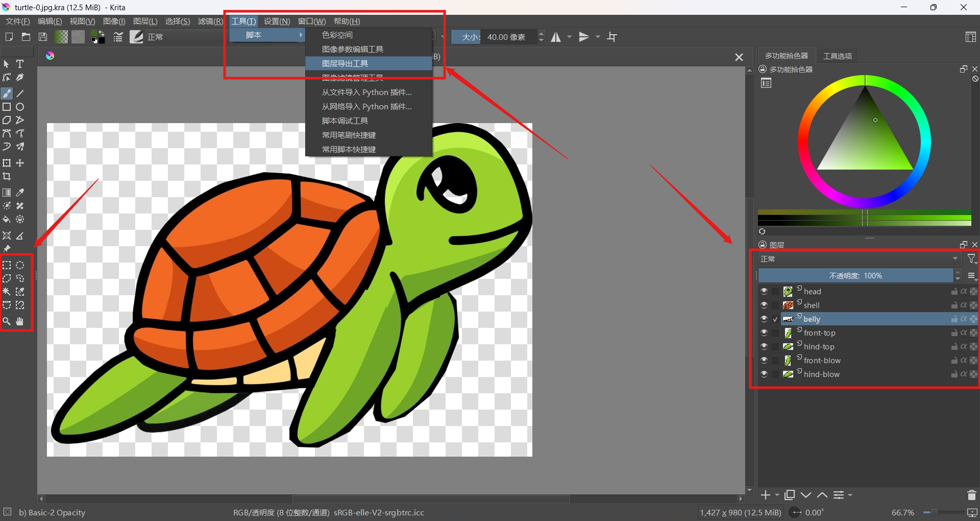Viewport: 980px width, 521px height.
Task: Open the layers panel options menu
Action: (x=972, y=276)
